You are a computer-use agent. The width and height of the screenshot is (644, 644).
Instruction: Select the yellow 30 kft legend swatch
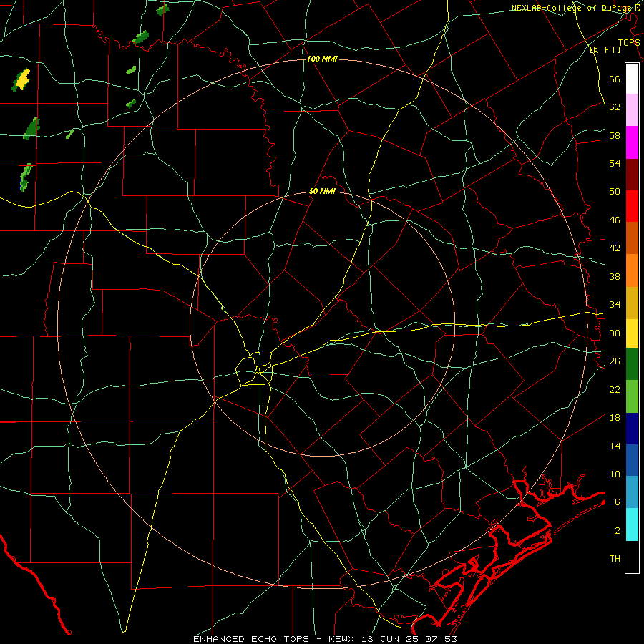[632, 333]
